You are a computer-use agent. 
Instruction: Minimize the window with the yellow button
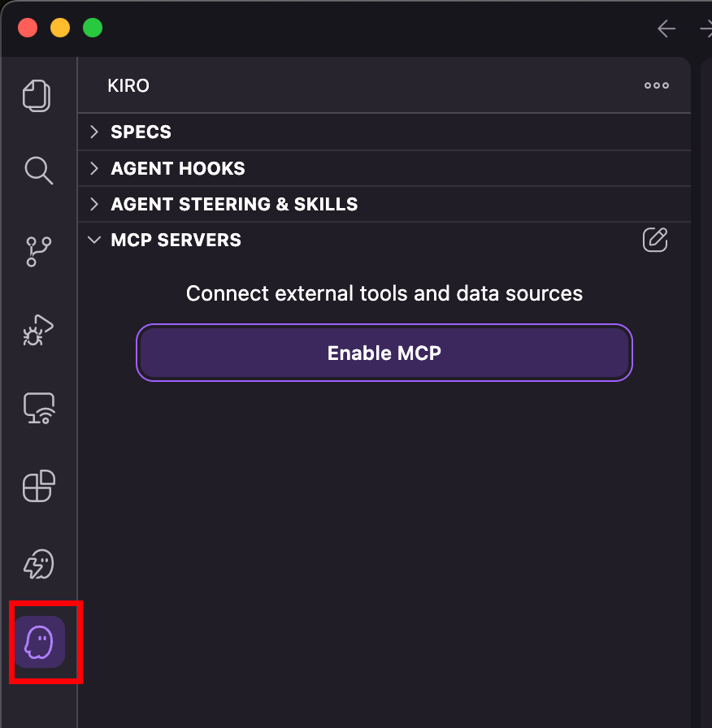tap(60, 28)
